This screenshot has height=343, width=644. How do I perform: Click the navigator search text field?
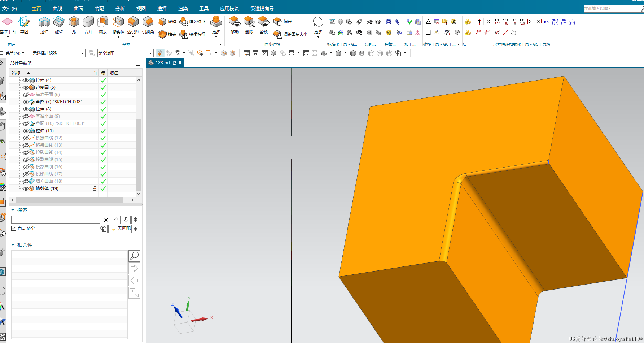56,220
